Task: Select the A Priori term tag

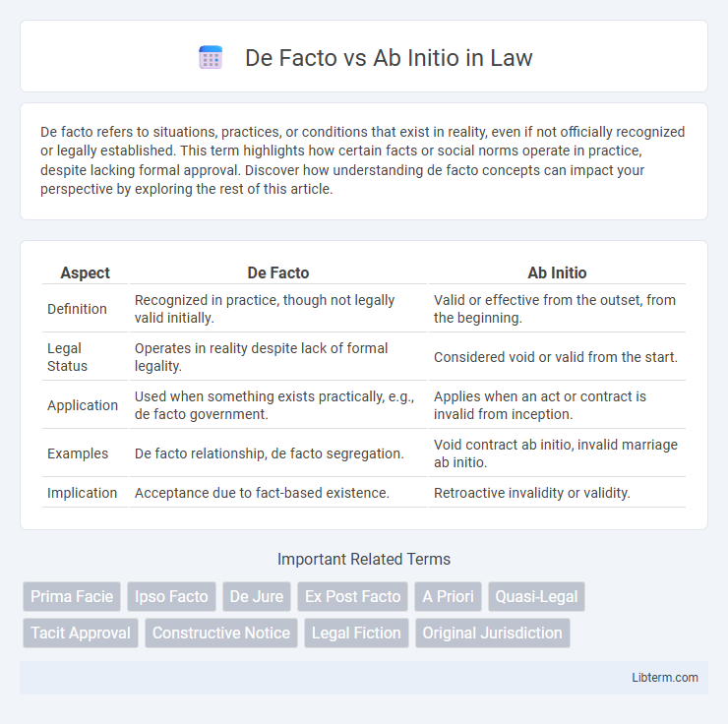Action: 448,596
